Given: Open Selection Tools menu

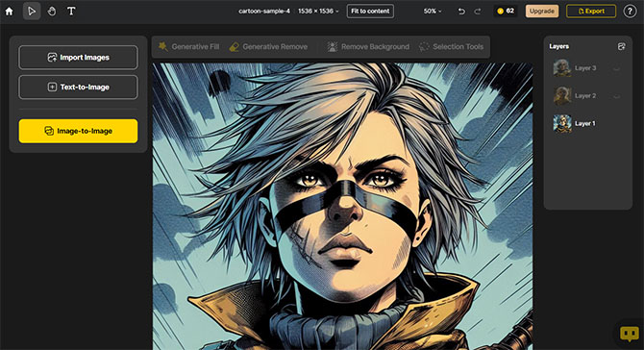Looking at the screenshot, I should point(452,47).
